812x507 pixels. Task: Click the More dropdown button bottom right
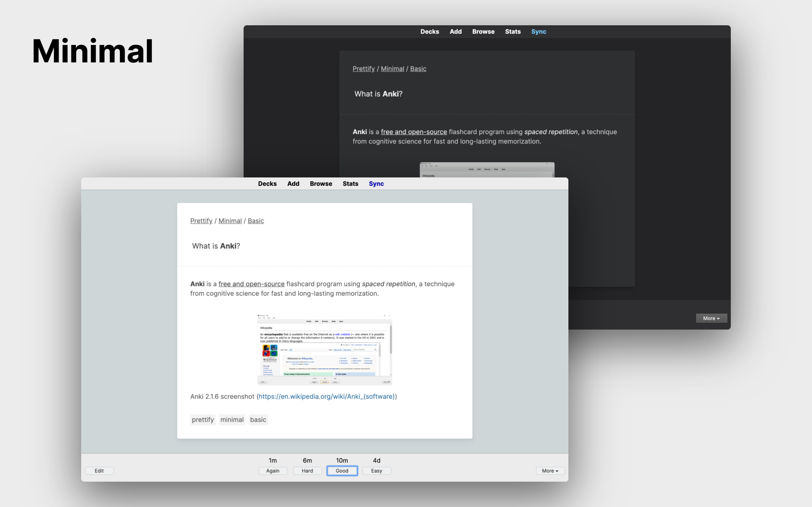[548, 470]
